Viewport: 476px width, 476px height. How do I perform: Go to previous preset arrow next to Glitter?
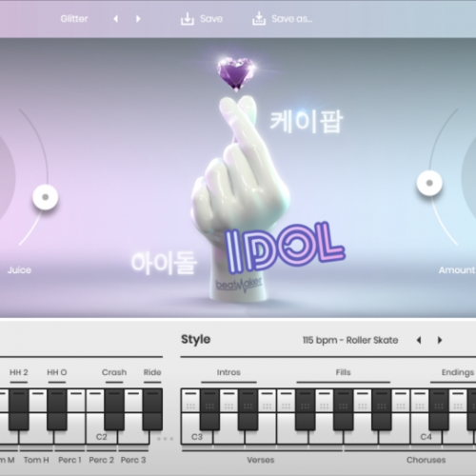116,19
